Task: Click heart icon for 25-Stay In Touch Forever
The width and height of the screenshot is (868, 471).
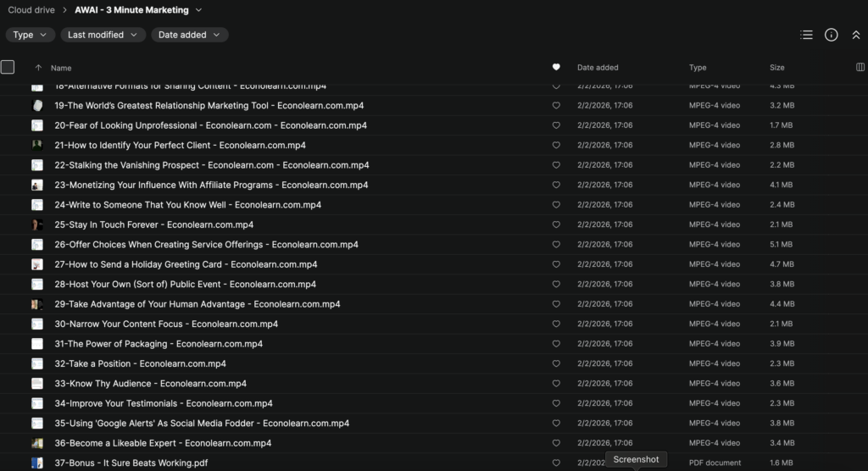Action: tap(556, 224)
